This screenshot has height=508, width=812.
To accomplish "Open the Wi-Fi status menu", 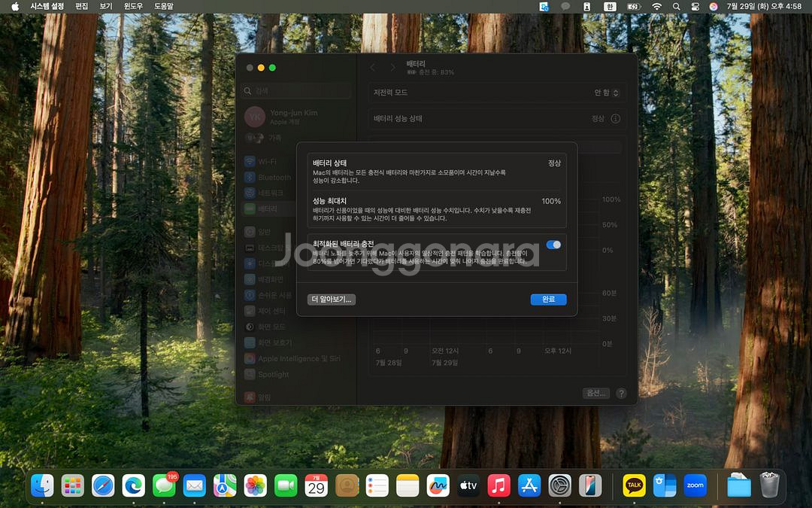I will click(x=656, y=6).
